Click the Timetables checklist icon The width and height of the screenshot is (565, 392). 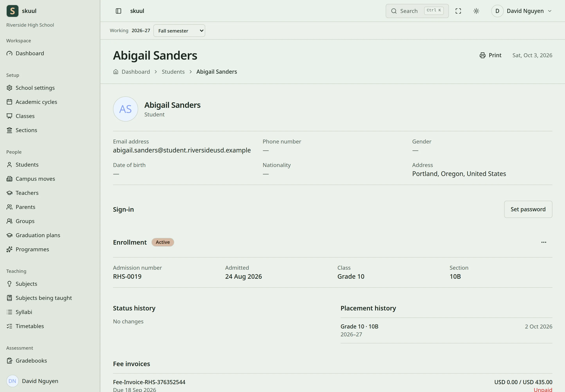(9, 326)
